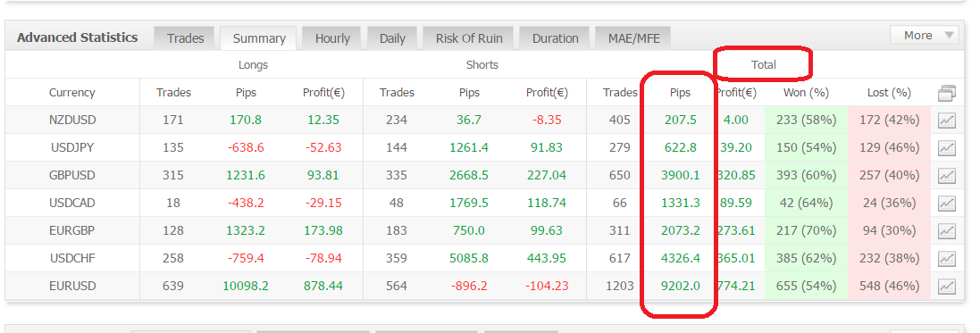Click the 548 (46%) lost cell
The image size is (980, 333).
[x=890, y=286]
